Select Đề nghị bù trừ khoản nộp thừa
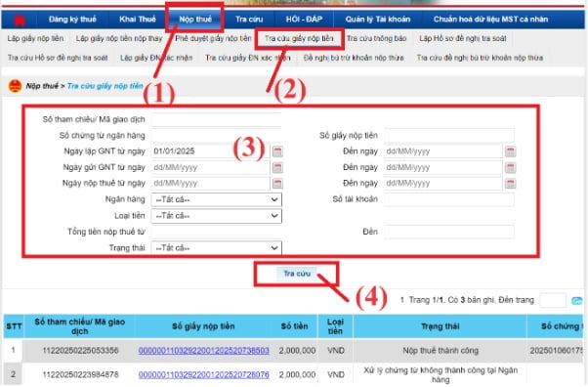Image resolution: width=588 pixels, height=387 pixels. pyautogui.click(x=354, y=58)
